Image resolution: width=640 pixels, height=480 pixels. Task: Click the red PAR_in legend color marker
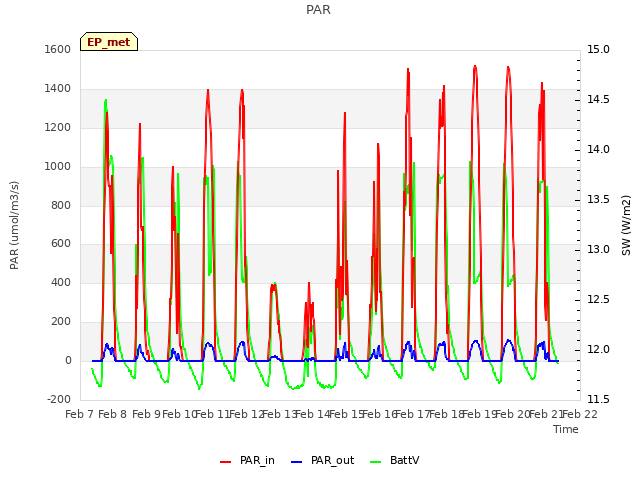click(x=226, y=462)
